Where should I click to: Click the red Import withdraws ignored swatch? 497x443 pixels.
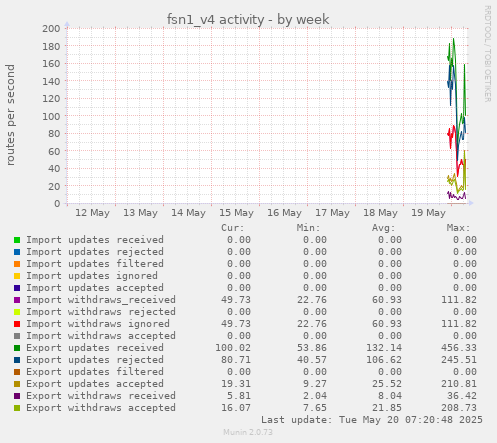tap(17, 324)
